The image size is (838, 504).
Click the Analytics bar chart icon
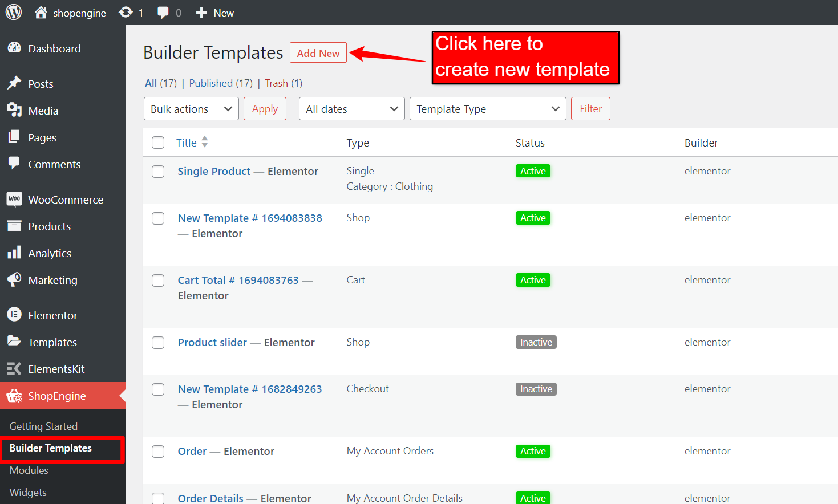(x=14, y=253)
